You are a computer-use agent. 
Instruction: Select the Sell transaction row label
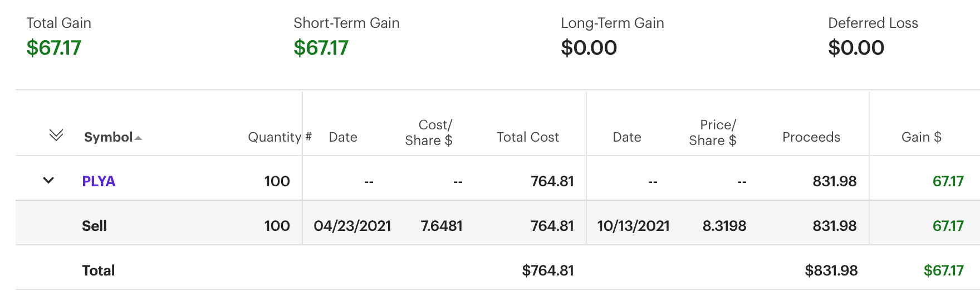pos(94,226)
